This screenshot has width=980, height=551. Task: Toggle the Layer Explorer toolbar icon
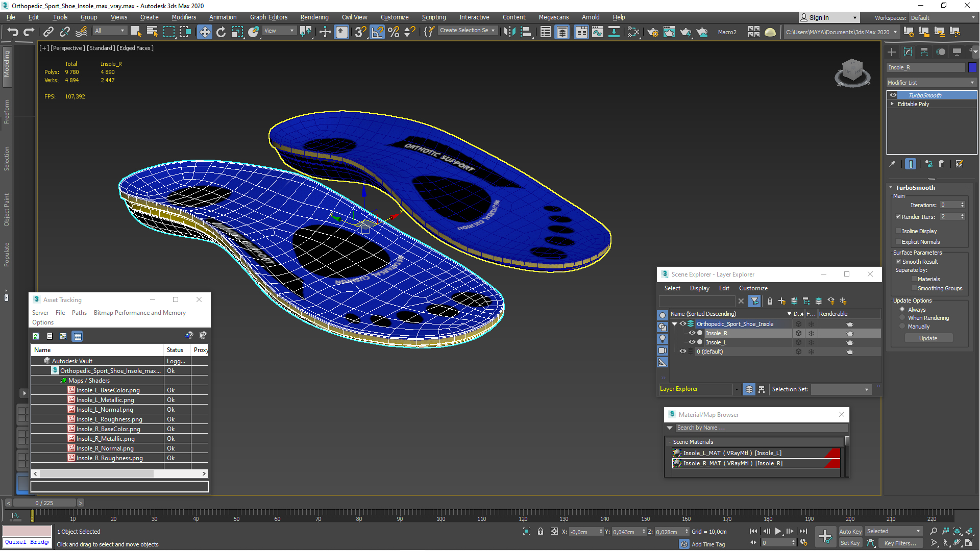(562, 32)
